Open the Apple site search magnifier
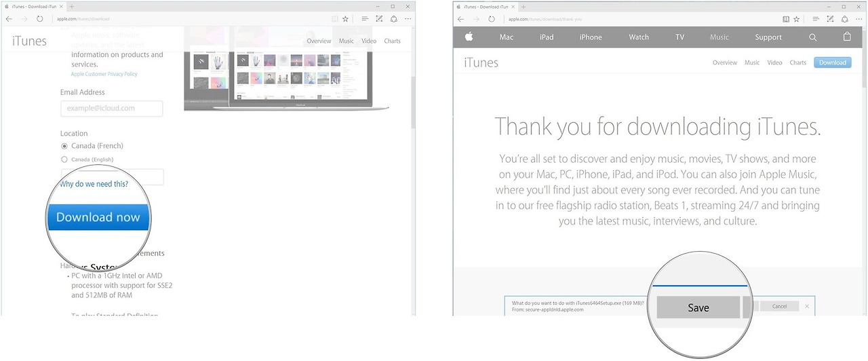The height and width of the screenshot is (361, 868). (813, 37)
